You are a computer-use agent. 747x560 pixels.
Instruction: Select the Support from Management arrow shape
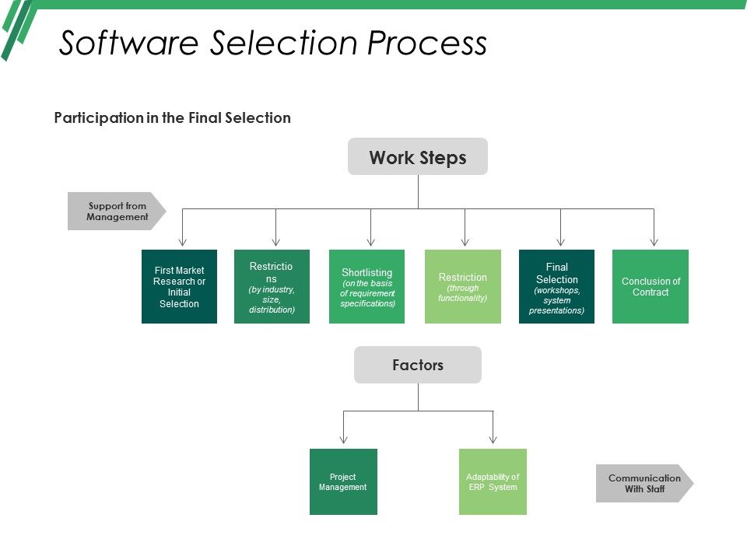117,212
